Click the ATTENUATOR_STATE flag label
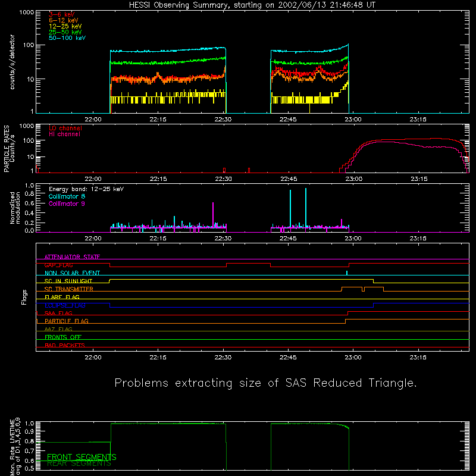Image resolution: width=476 pixels, height=476 pixels. [x=72, y=257]
